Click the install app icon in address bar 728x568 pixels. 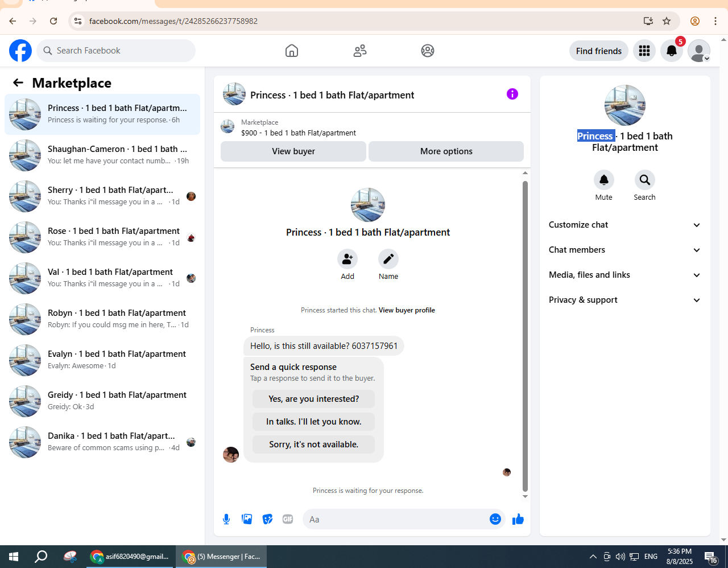[x=648, y=21]
